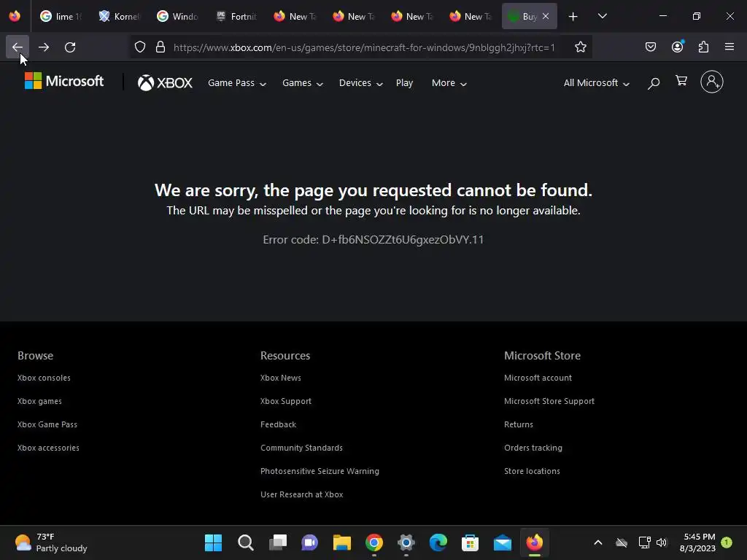Open the Feedback link
This screenshot has width=747, height=560.
[278, 424]
